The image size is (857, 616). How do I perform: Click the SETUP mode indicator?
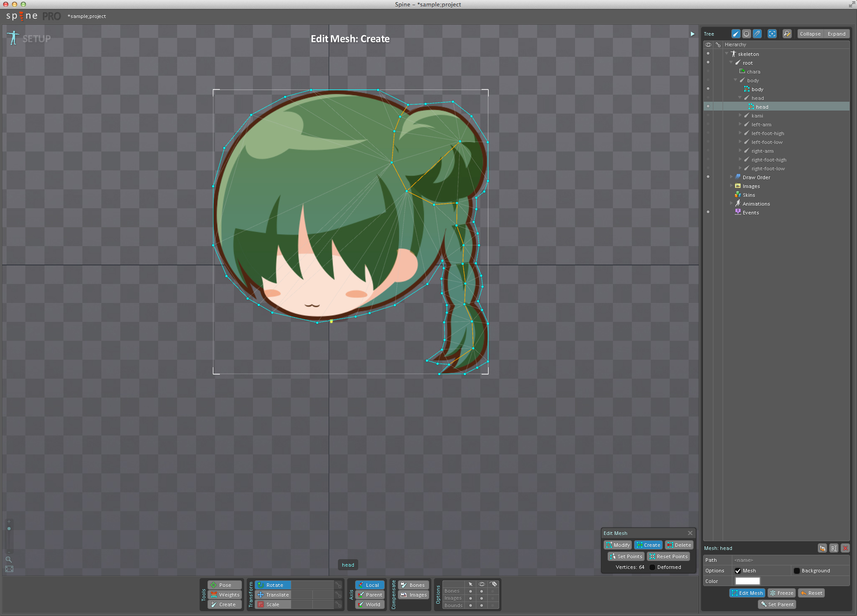tap(29, 39)
